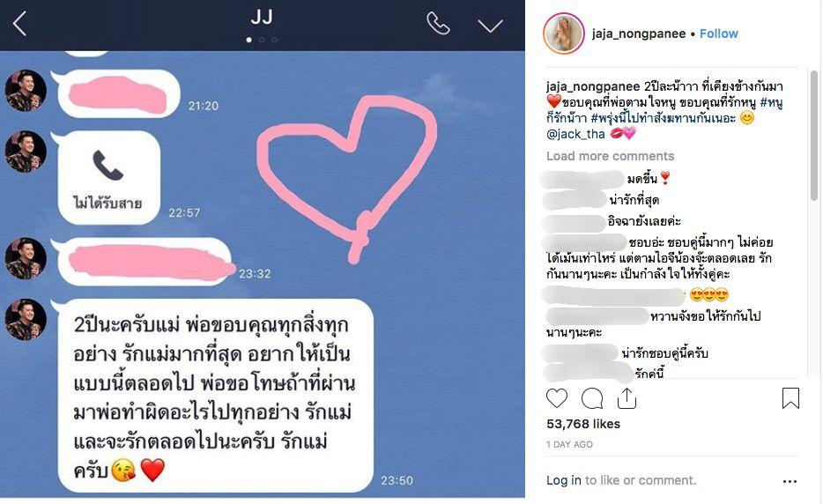Viewport: 823px width, 504px height.
Task: Open the @jack_tha mention link
Action: tap(575, 134)
